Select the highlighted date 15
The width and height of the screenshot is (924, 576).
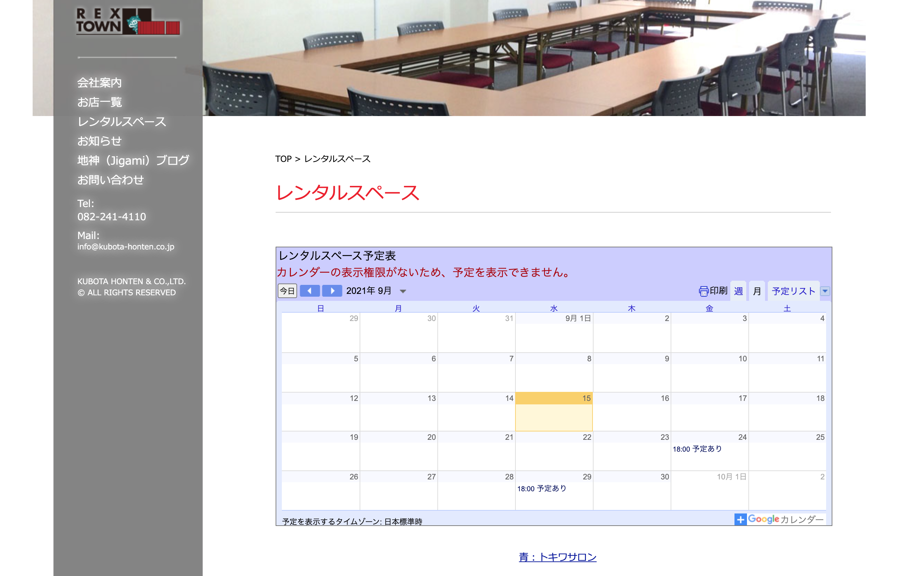coord(586,398)
